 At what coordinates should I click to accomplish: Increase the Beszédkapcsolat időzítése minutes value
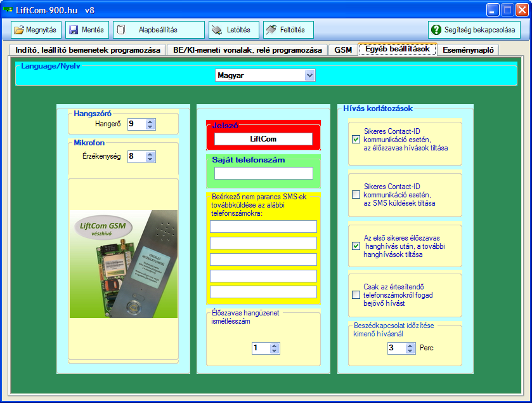point(410,346)
